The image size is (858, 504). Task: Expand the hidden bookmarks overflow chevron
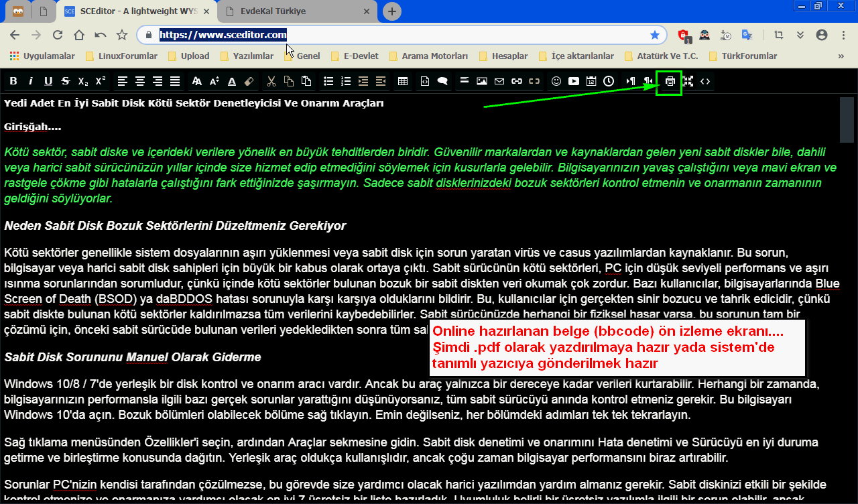[841, 56]
